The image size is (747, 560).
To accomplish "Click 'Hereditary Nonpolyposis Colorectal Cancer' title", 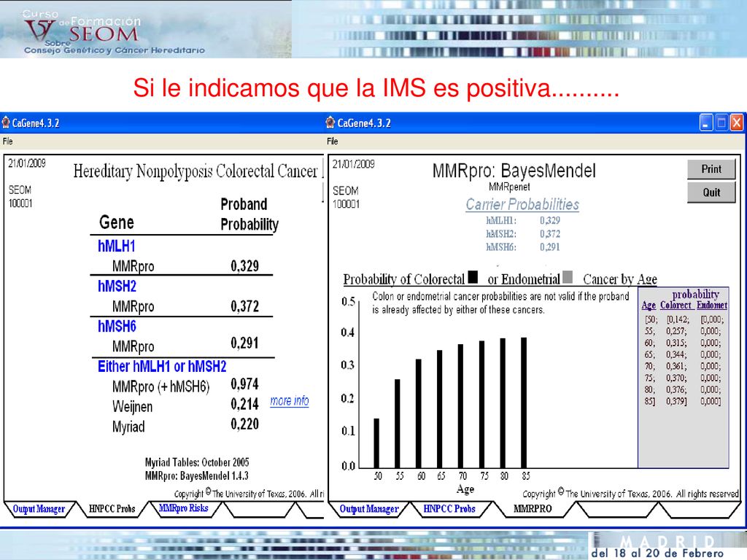I will 196,171.
